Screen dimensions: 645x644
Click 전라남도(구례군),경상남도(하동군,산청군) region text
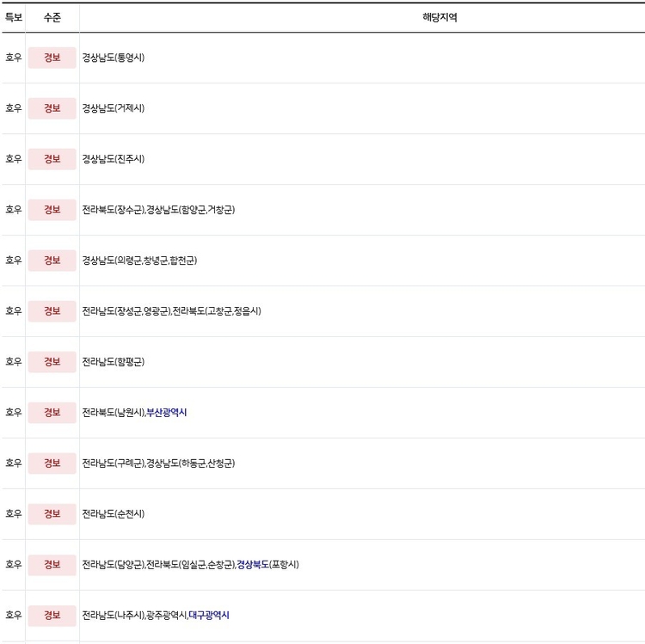click(158, 463)
